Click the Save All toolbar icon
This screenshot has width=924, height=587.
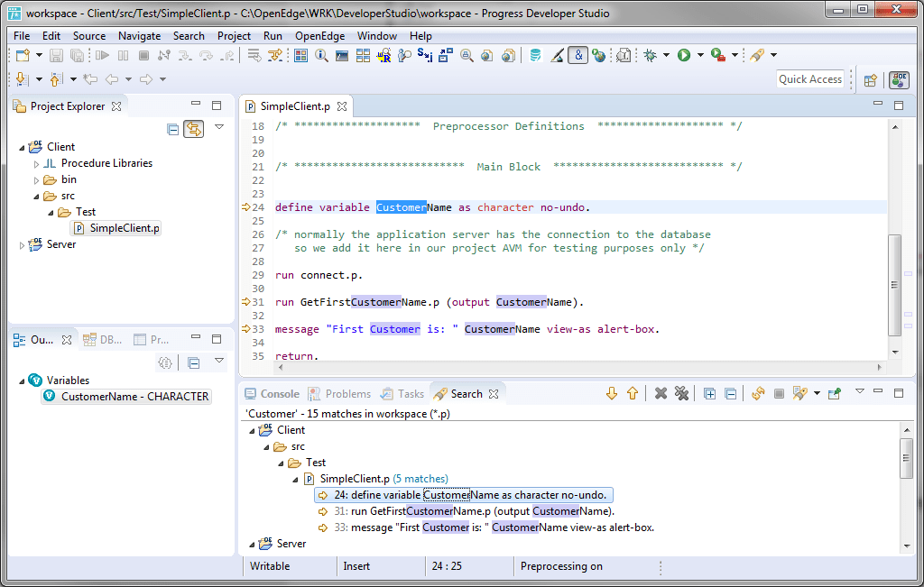78,55
